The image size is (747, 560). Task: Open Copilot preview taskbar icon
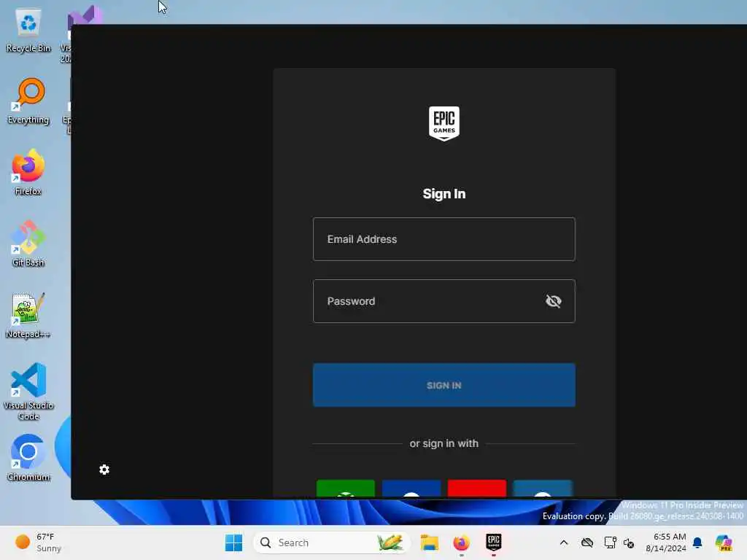[x=724, y=542]
